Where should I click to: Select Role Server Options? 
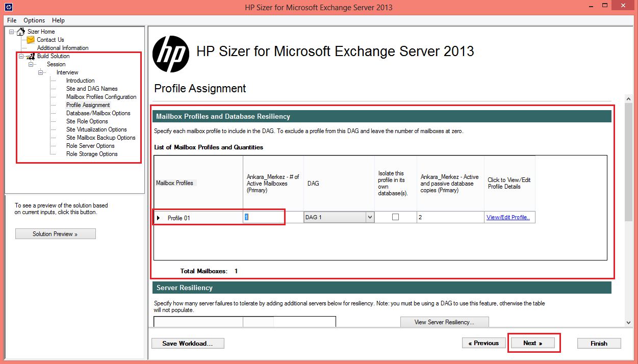point(90,146)
